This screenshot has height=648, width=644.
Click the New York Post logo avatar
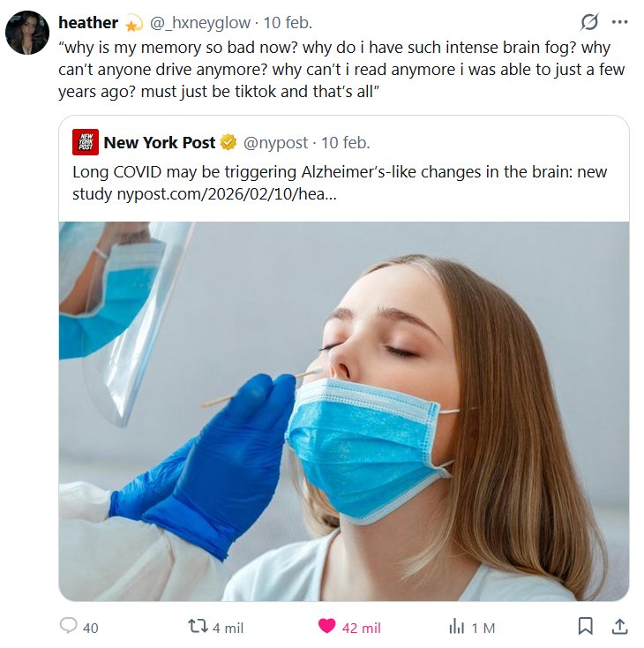pos(85,143)
